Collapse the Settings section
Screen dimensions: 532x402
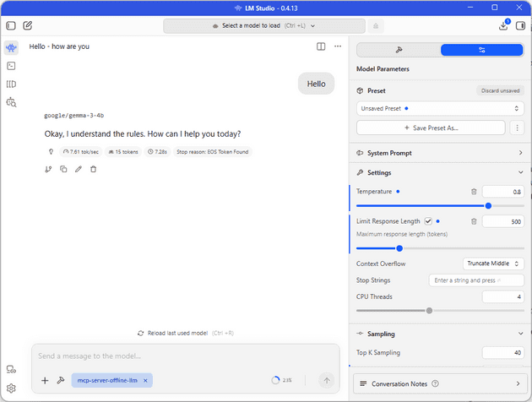tap(440, 172)
